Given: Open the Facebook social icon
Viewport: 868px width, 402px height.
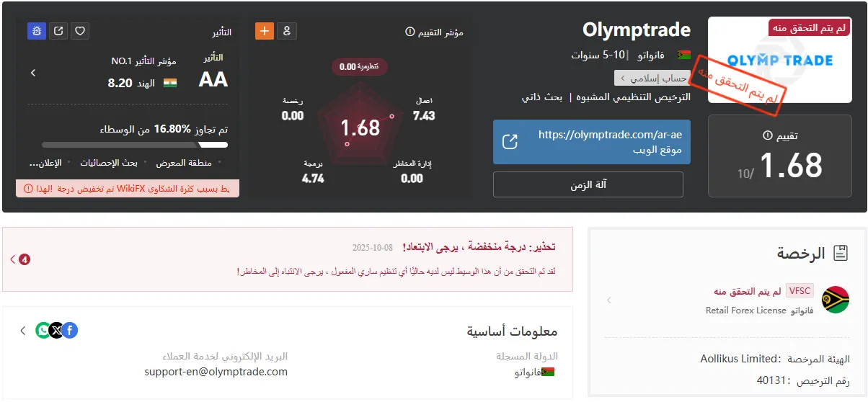Looking at the screenshot, I should point(69,331).
